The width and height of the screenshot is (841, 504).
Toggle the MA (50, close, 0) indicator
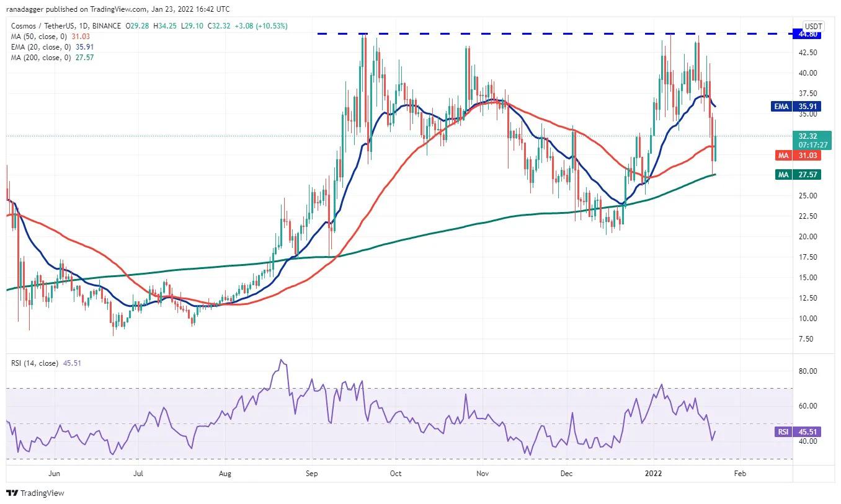(x=40, y=36)
